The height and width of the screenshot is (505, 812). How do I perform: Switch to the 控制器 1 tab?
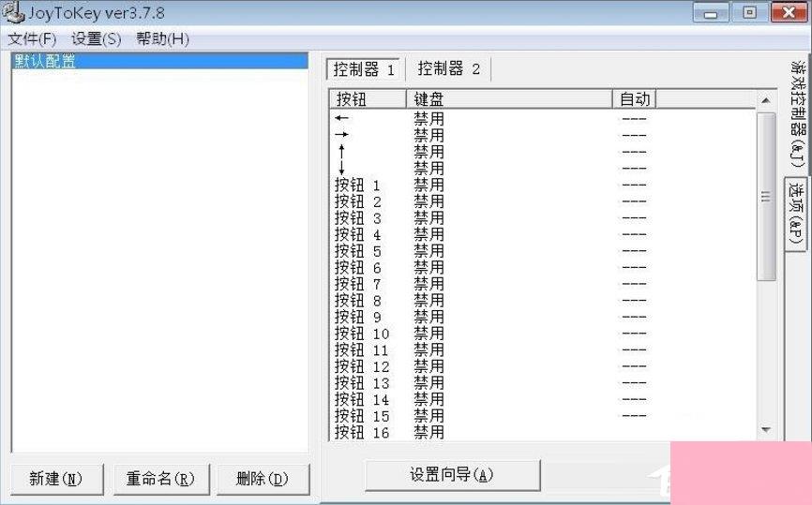[x=364, y=69]
